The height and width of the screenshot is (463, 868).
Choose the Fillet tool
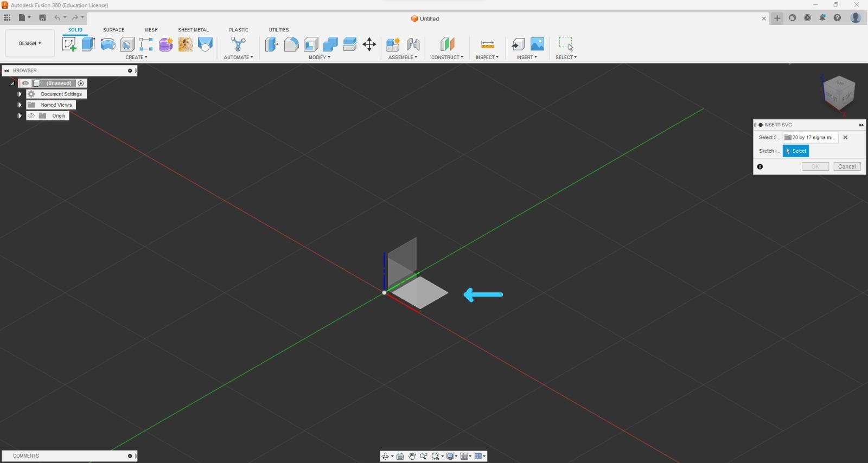291,44
